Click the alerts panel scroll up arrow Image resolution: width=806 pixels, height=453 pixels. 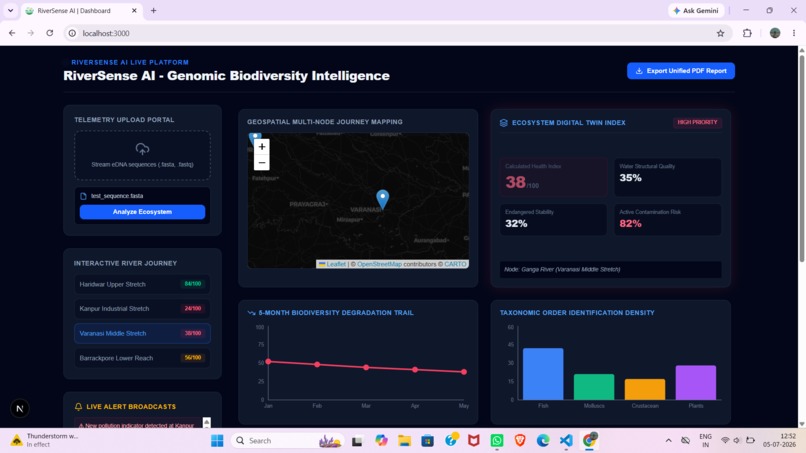(x=207, y=421)
